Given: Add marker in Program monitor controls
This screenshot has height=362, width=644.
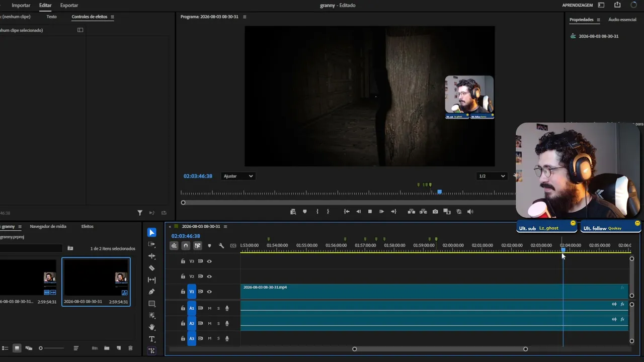Looking at the screenshot, I should point(304,212).
